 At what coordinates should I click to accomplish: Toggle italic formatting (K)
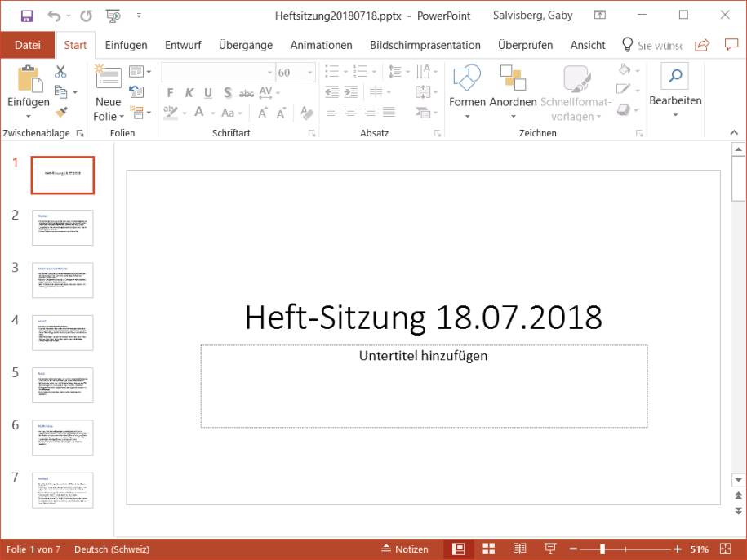(189, 92)
